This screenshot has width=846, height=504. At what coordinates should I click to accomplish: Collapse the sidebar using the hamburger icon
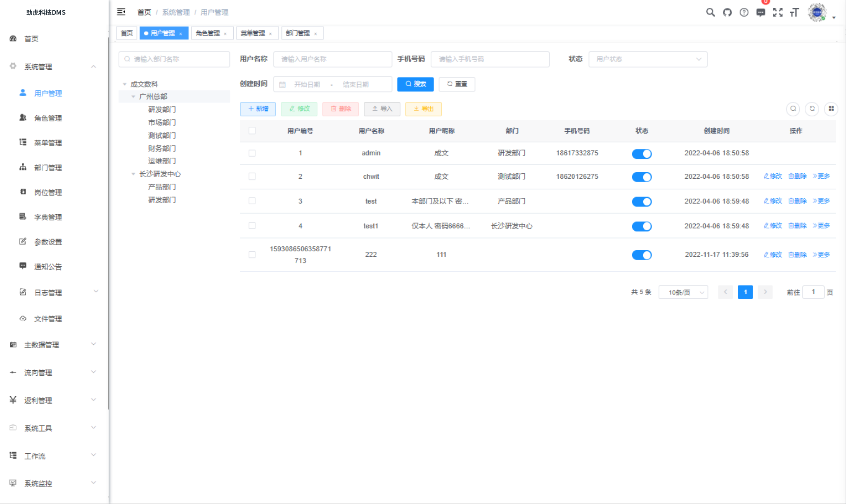(x=121, y=12)
